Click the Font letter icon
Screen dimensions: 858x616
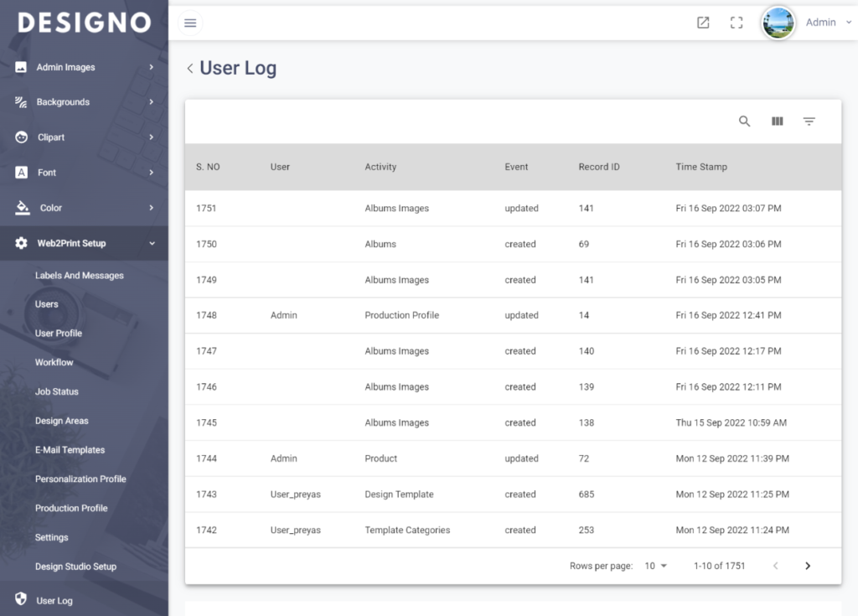(x=21, y=173)
